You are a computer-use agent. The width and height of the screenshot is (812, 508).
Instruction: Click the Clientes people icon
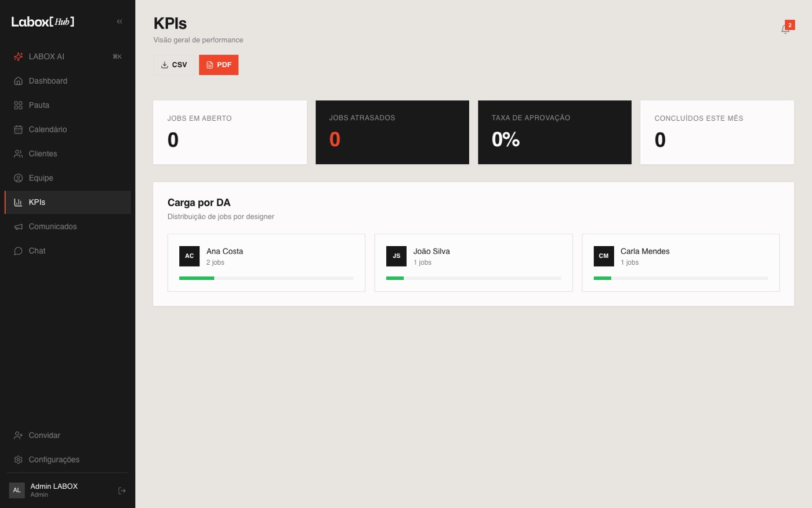tap(18, 154)
